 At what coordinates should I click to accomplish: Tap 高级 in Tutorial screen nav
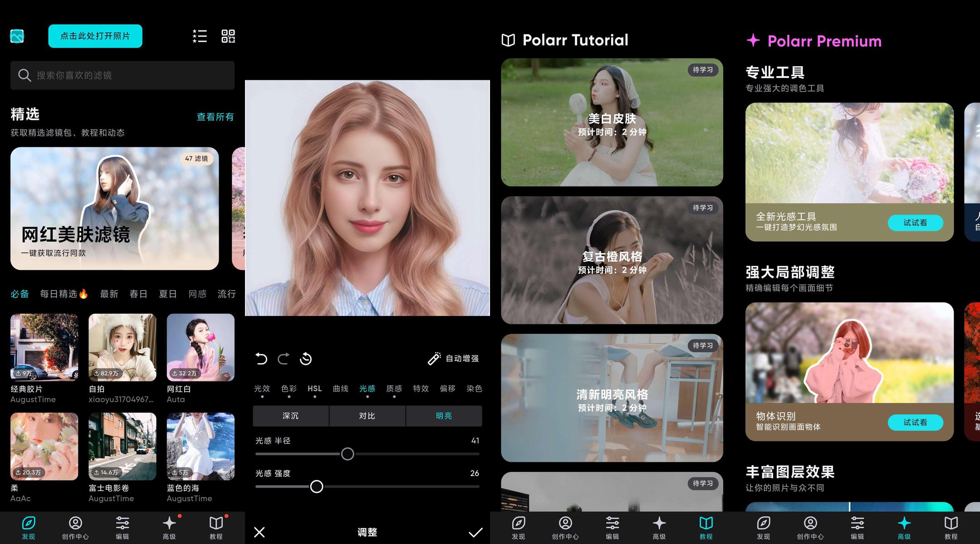tap(659, 528)
